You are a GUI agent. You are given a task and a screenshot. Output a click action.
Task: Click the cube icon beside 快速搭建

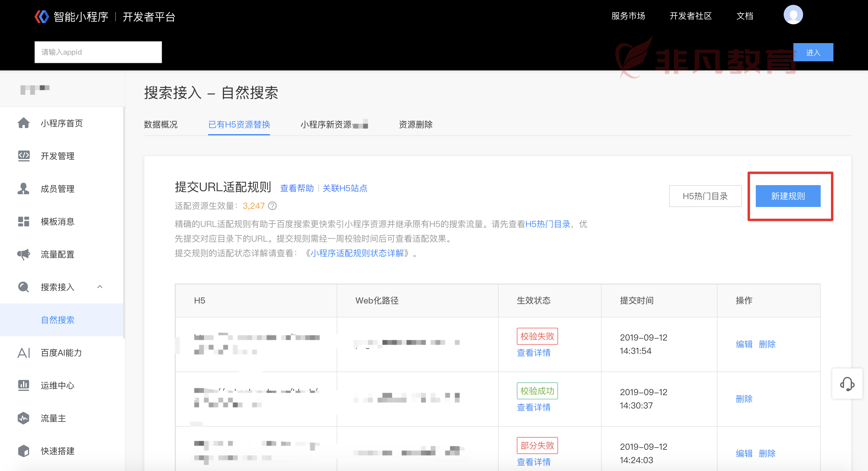pos(24,451)
